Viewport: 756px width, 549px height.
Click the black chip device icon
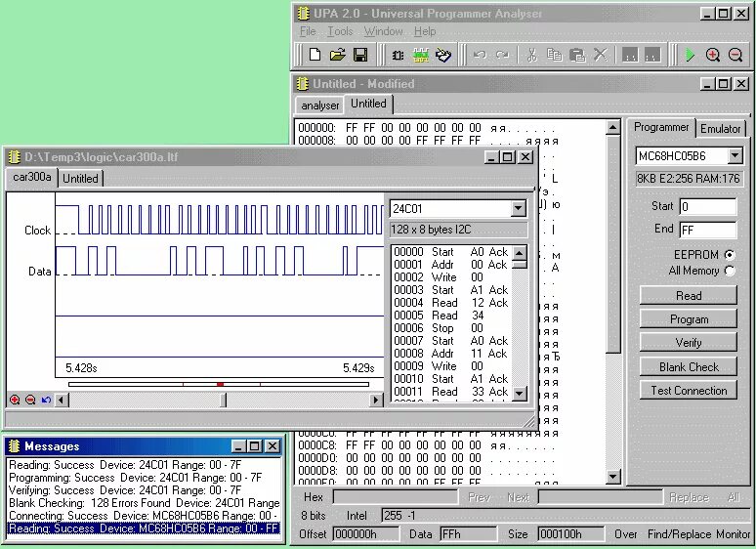398,55
